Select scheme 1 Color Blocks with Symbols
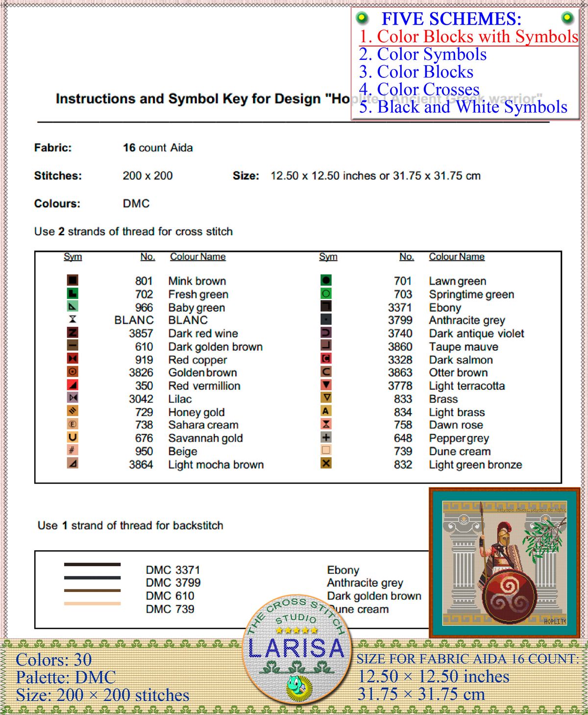This screenshot has height=715, width=588. [468, 37]
